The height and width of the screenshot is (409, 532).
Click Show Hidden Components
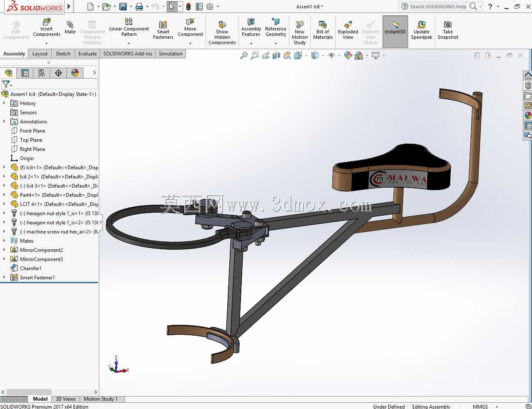point(222,33)
